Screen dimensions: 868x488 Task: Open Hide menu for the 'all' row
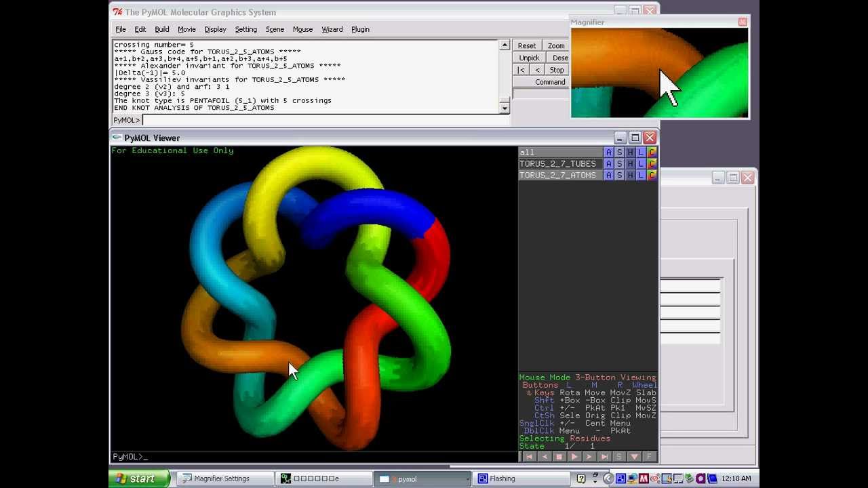click(x=630, y=152)
